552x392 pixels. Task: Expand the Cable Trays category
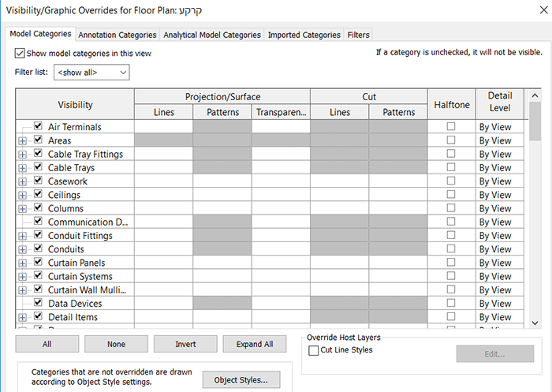[x=22, y=168]
